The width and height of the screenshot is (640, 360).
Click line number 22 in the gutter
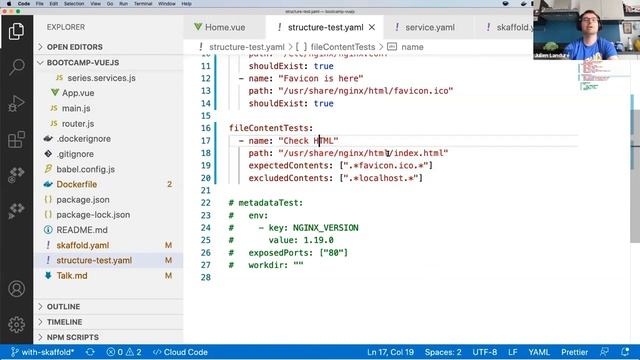click(206, 203)
